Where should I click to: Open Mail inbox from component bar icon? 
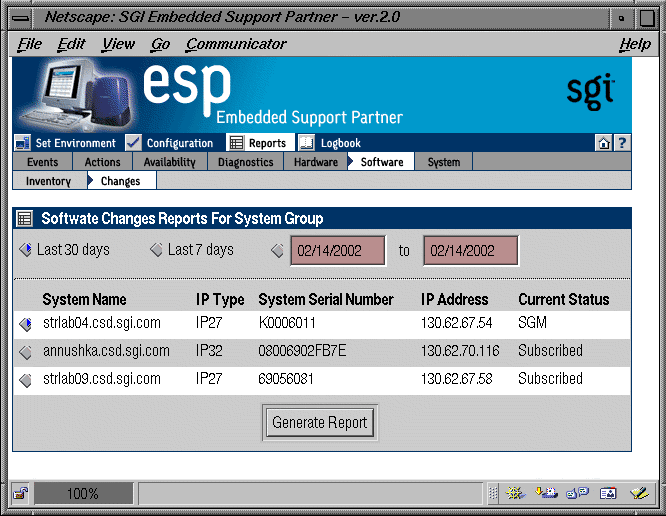546,493
